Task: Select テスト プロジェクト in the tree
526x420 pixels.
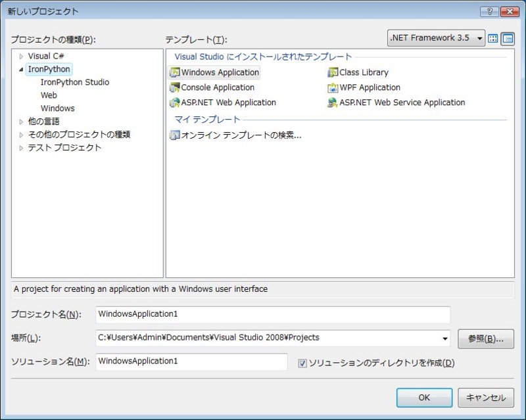Action: [64, 148]
